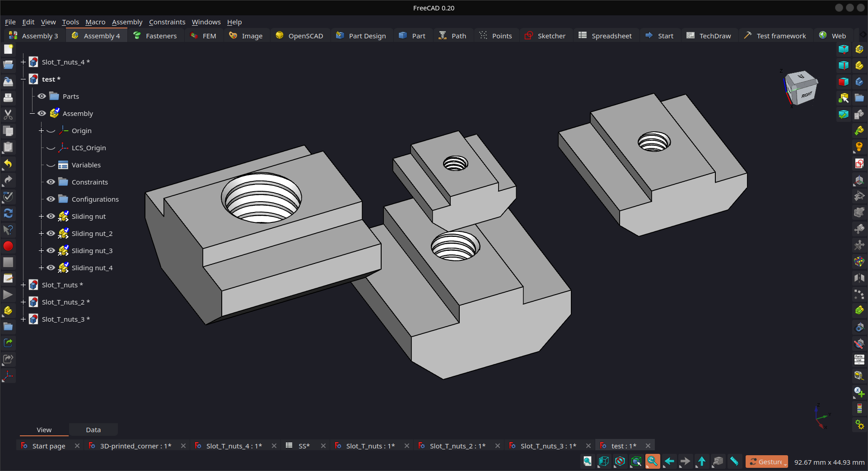This screenshot has height=471, width=868.
Task: Close the SS* document tab
Action: point(323,446)
